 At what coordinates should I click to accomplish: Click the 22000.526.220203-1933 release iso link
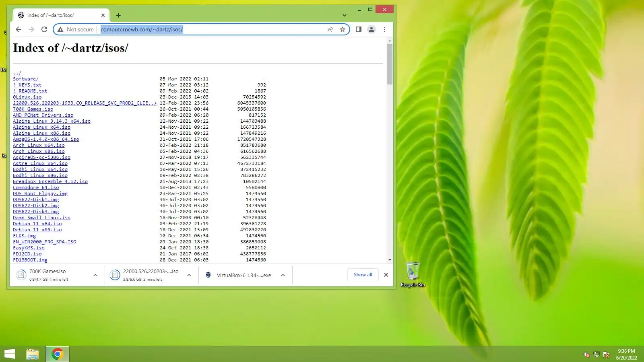[x=85, y=103]
